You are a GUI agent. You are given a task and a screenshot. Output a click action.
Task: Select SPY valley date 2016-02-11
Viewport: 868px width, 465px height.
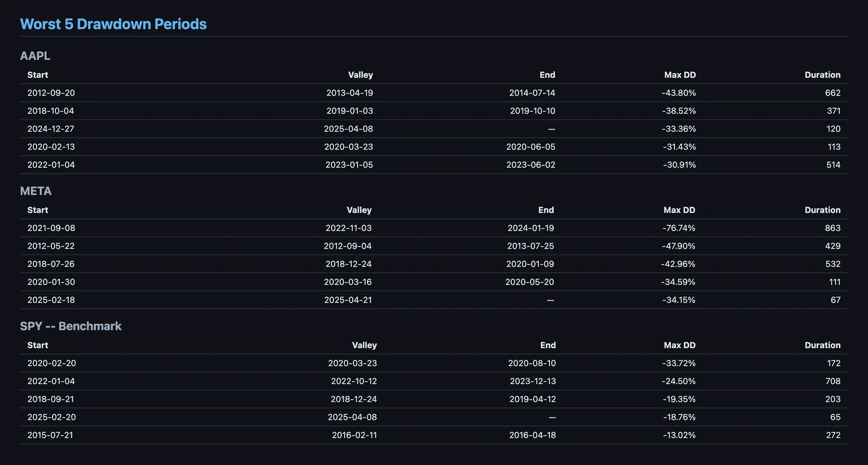tap(355, 435)
